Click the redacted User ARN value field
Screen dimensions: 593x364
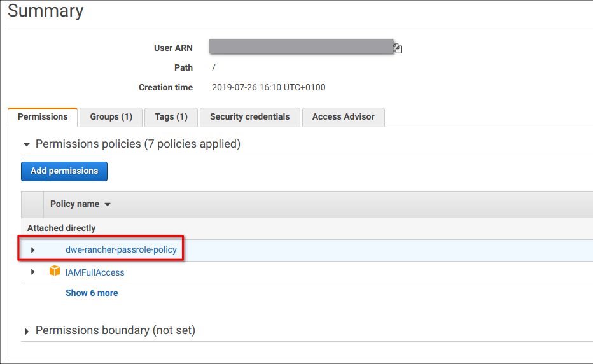coord(302,46)
